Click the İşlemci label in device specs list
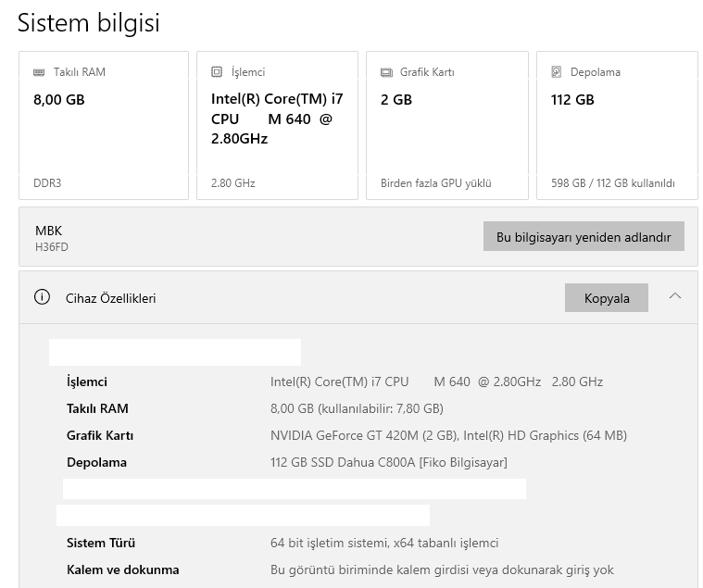Image resolution: width=703 pixels, height=588 pixels. coord(87,382)
